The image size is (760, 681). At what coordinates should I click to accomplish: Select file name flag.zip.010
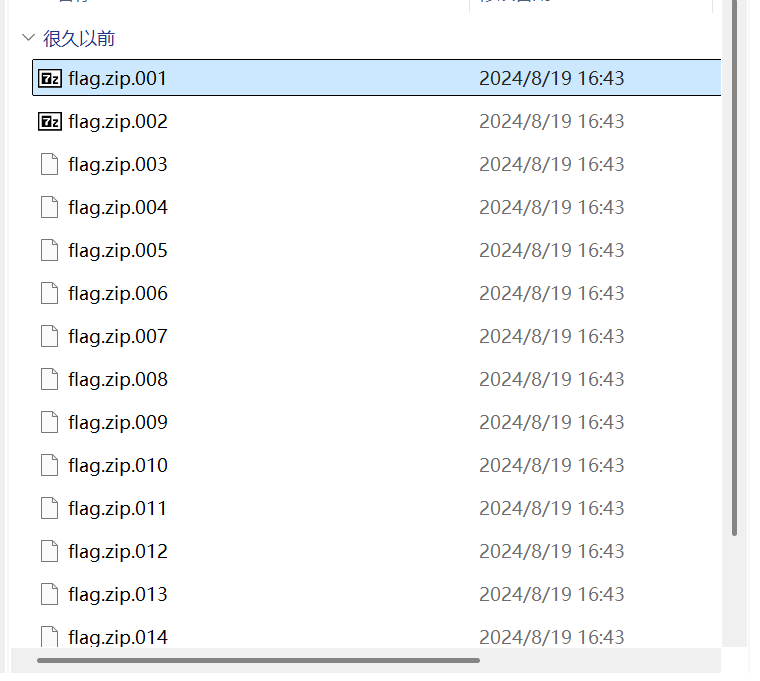[118, 466]
